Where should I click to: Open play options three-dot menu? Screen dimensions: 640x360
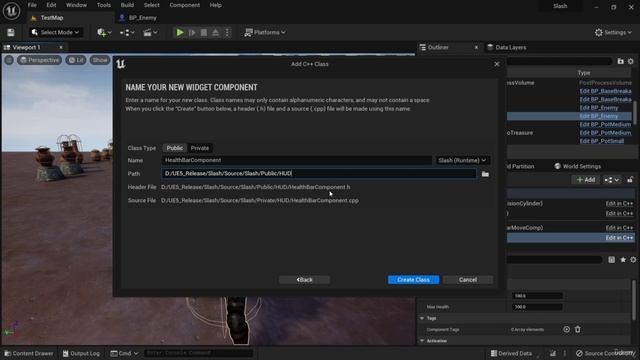[227, 32]
